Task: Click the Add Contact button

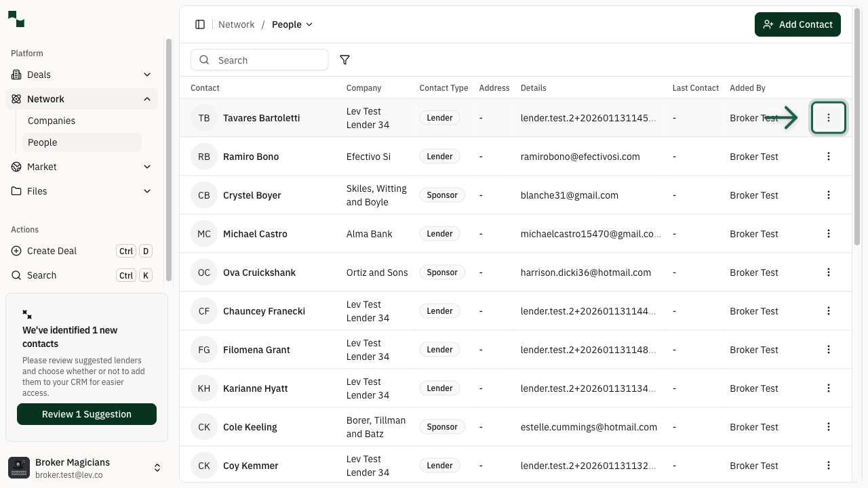Action: click(797, 24)
